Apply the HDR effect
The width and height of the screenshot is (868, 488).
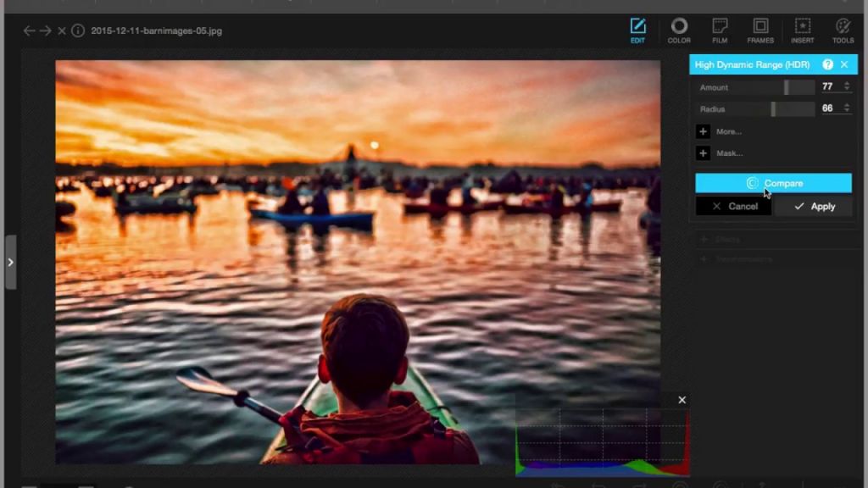814,206
